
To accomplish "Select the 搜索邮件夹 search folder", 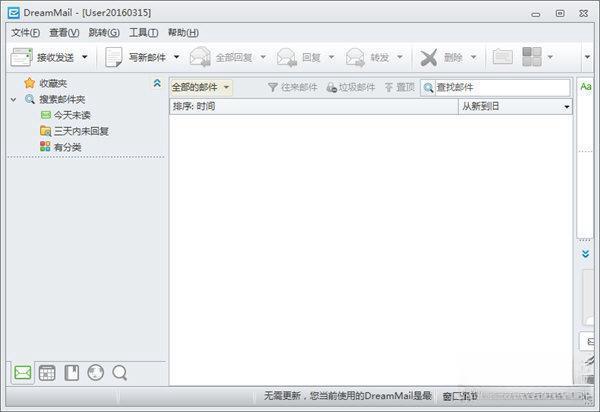I will click(55, 99).
